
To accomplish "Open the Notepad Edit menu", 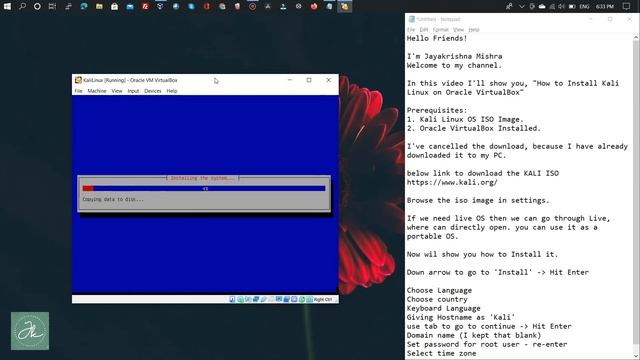I will [424, 30].
